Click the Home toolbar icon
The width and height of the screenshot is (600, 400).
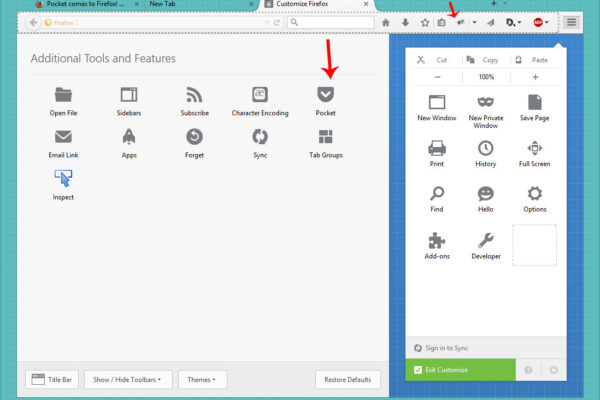coord(386,23)
